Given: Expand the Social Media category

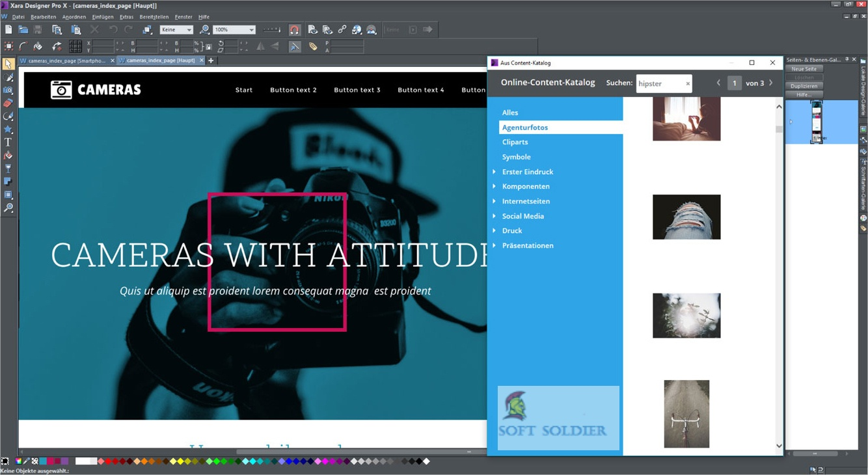Looking at the screenshot, I should point(495,216).
